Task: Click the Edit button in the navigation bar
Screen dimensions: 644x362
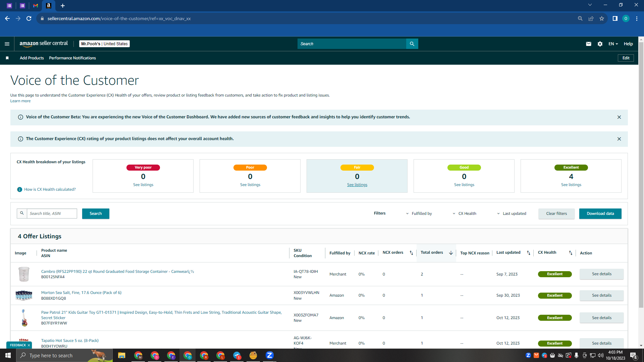Action: point(626,58)
